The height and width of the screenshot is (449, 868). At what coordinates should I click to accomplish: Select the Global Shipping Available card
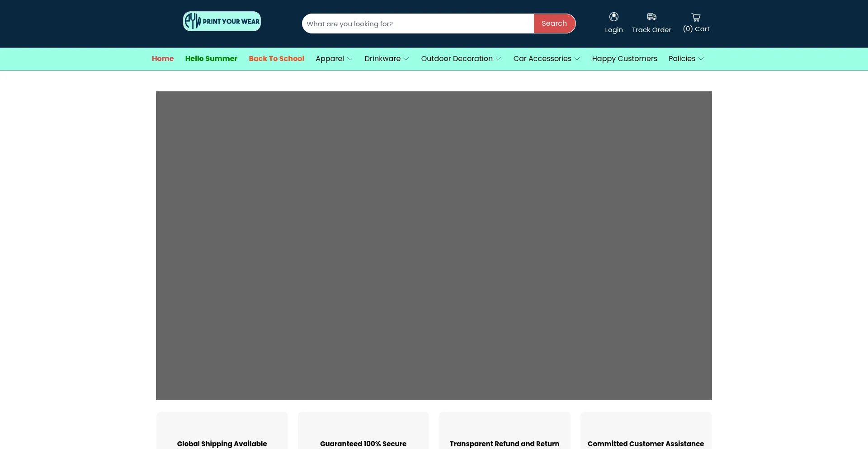point(222,434)
